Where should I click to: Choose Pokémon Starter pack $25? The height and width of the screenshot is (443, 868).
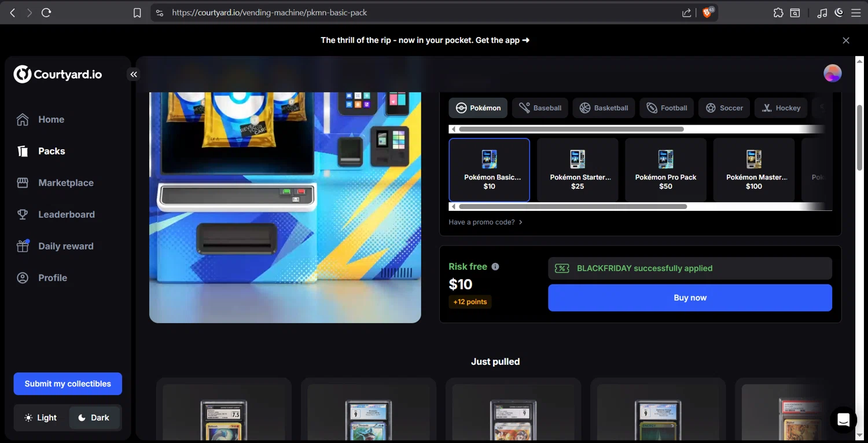(578, 170)
